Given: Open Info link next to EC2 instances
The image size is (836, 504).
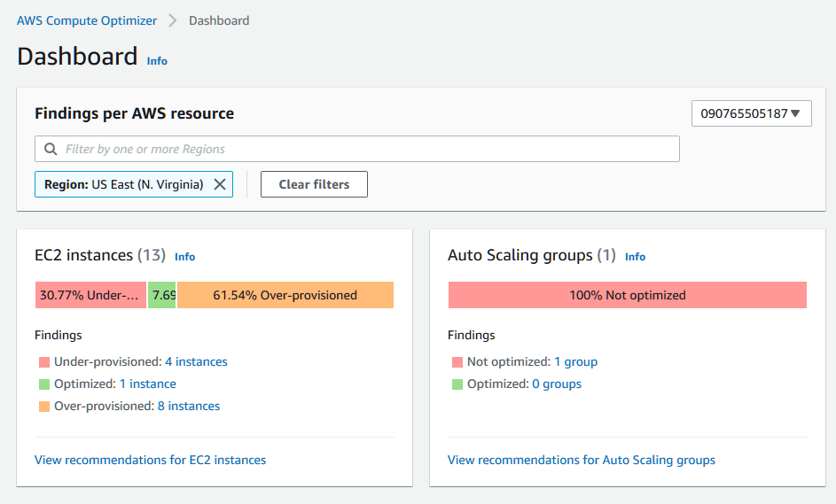Looking at the screenshot, I should tap(184, 257).
